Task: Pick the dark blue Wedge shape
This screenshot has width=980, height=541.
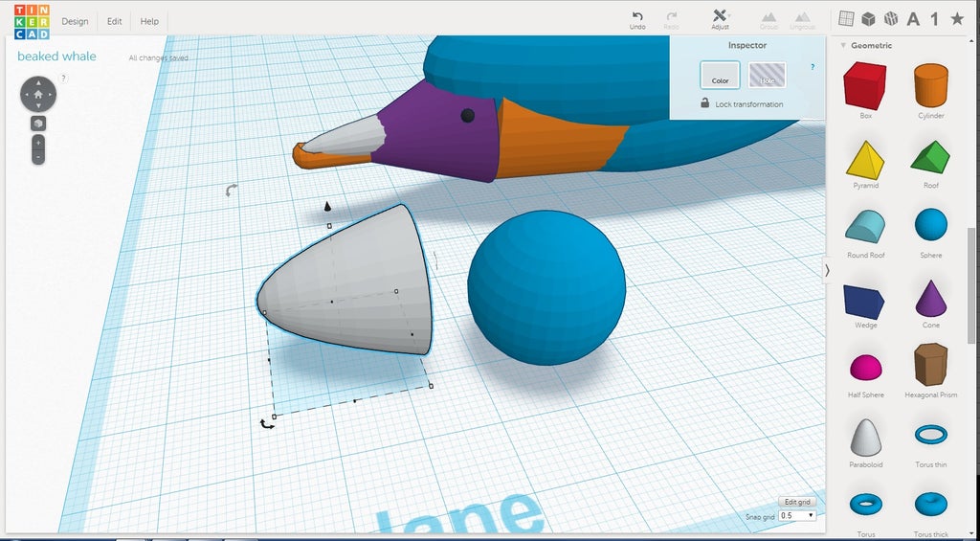Action: (x=864, y=302)
